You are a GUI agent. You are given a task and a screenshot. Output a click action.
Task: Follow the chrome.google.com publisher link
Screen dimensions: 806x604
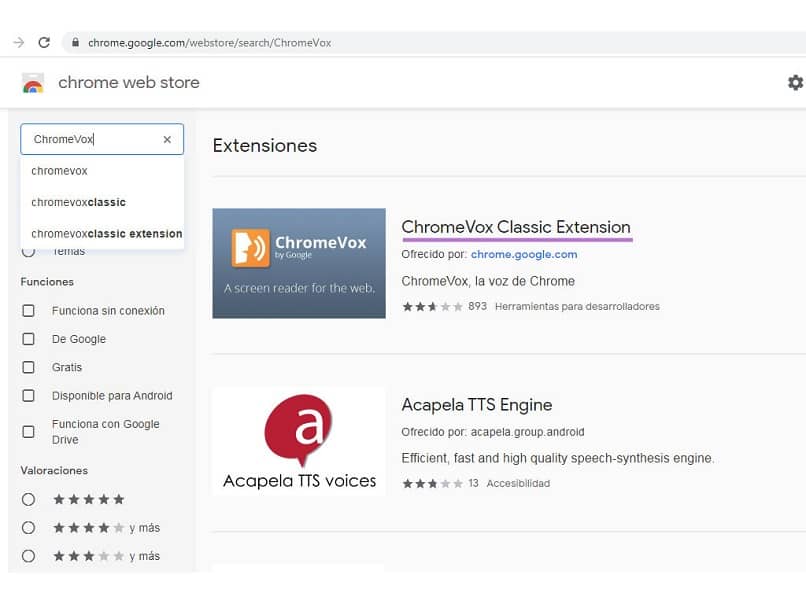coord(524,254)
